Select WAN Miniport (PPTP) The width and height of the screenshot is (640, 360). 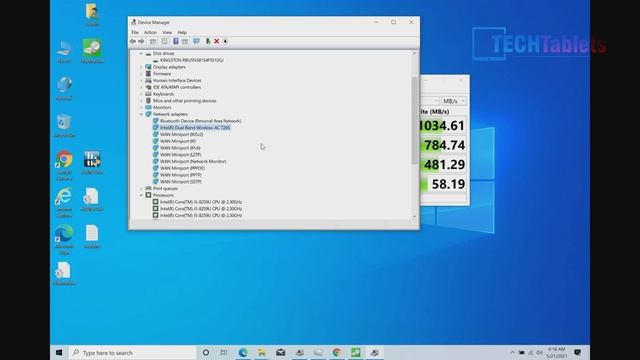point(180,175)
